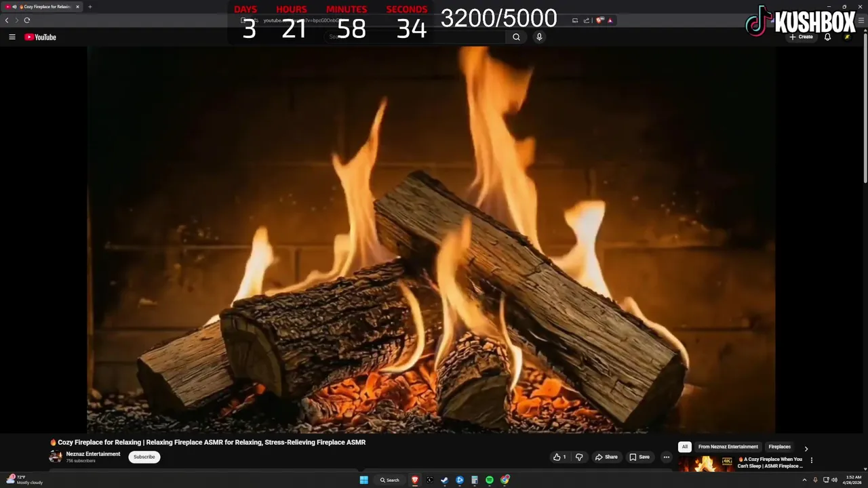
Task: Click the Create button
Action: [801, 37]
